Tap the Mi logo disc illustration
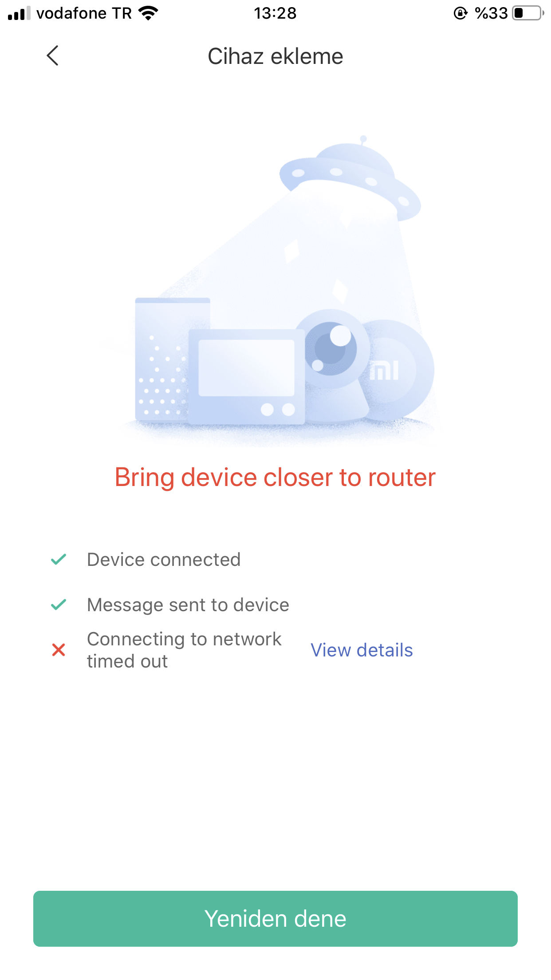 click(396, 370)
